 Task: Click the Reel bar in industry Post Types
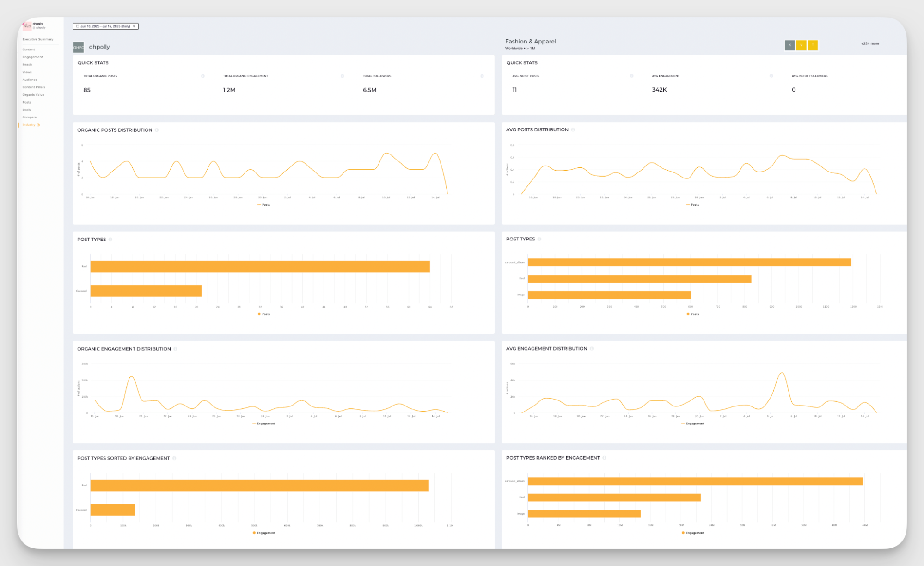pyautogui.click(x=640, y=279)
